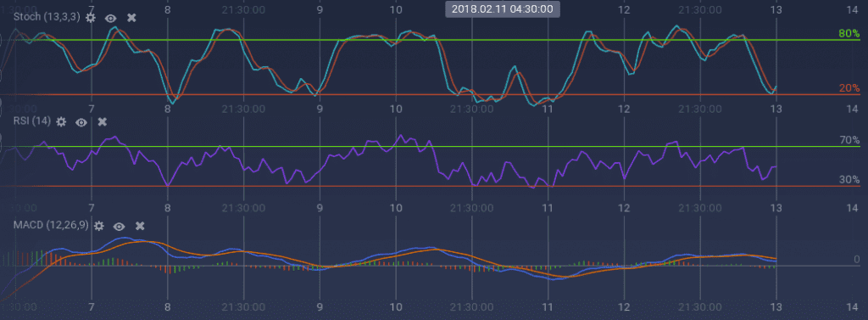Hide the Stoch indicator via eye icon
This screenshot has height=320, width=868.
(111, 18)
